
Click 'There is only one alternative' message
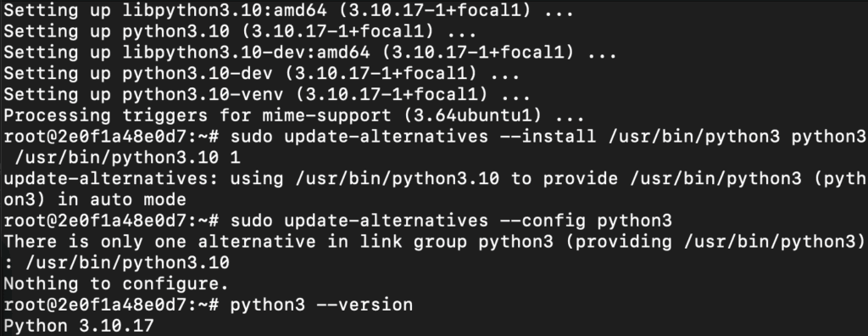[x=159, y=242]
